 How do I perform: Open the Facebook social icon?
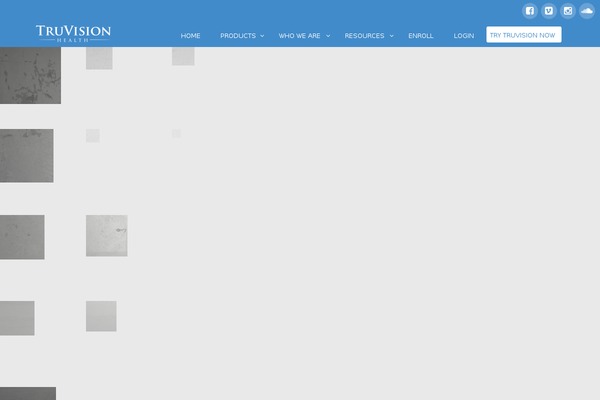[x=530, y=11]
